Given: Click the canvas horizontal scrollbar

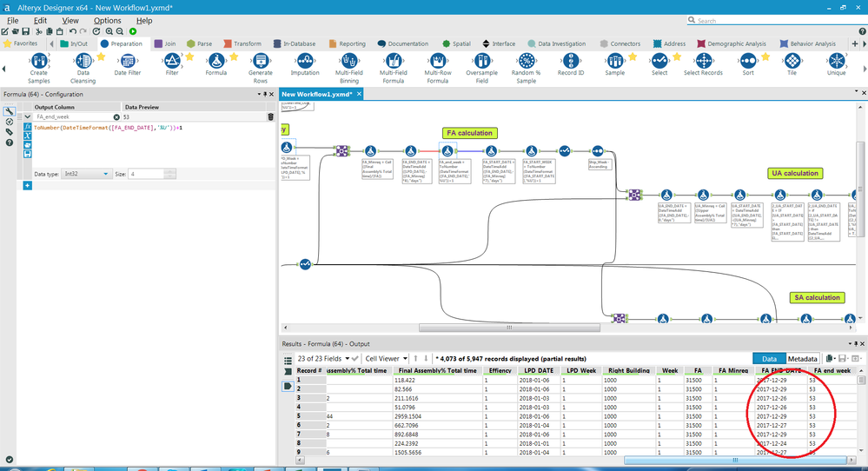Looking at the screenshot, I should [x=509, y=328].
